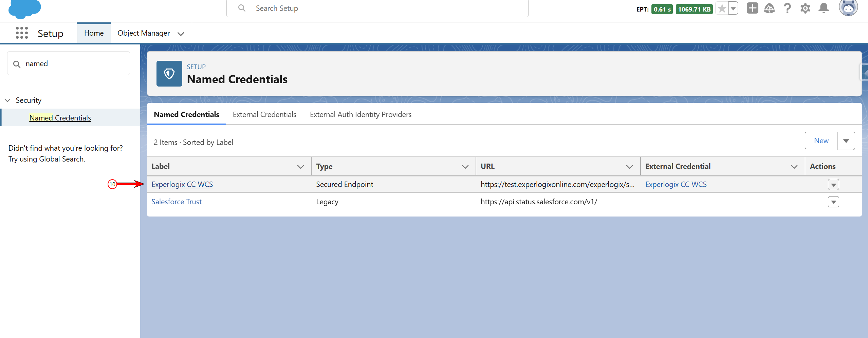The height and width of the screenshot is (338, 868).
Task: Click the Named Credentials shield icon
Action: point(169,74)
